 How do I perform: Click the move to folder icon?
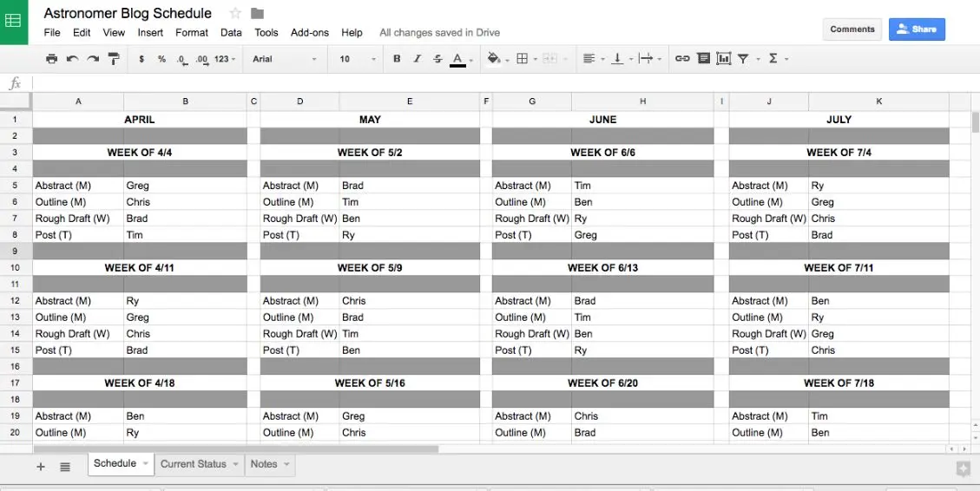click(257, 13)
